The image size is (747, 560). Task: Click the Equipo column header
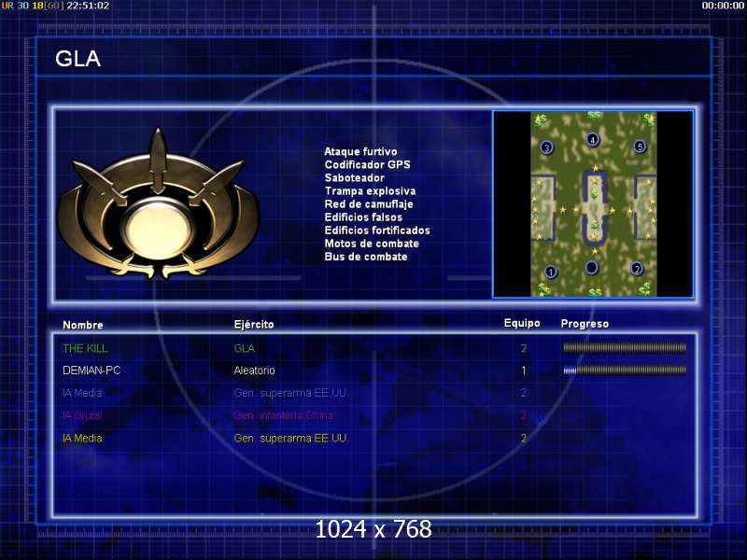(522, 323)
